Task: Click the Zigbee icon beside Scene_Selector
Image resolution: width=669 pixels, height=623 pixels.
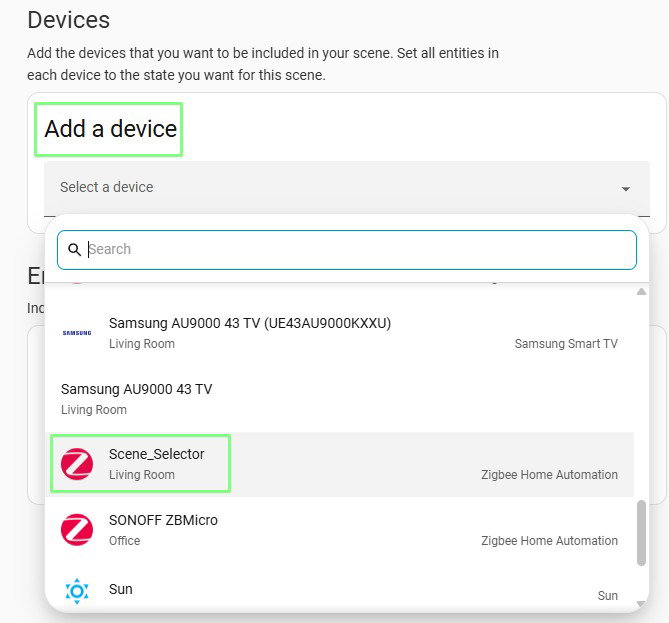Action: (77, 464)
